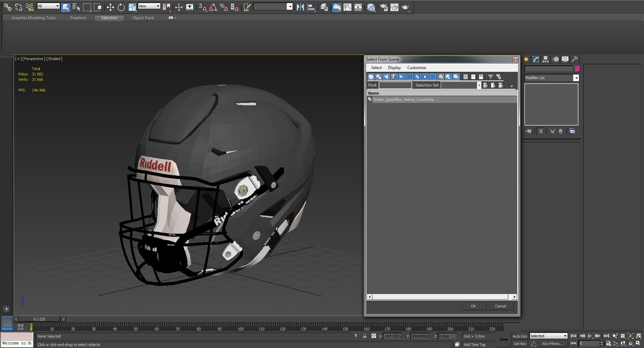Click Select All icon in Select From Scene
Viewport: 644px width, 348px height.
466,77
